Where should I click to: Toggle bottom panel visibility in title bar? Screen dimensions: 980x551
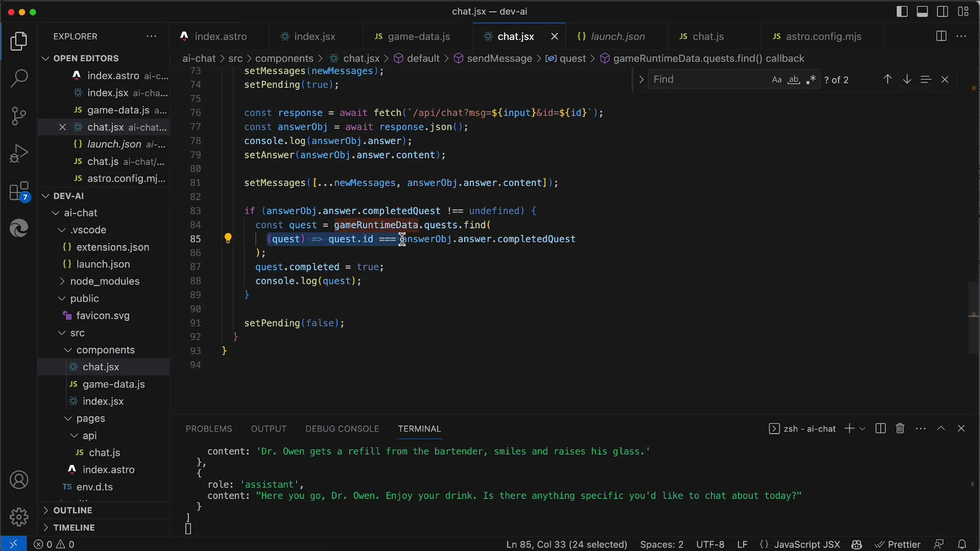[922, 11]
